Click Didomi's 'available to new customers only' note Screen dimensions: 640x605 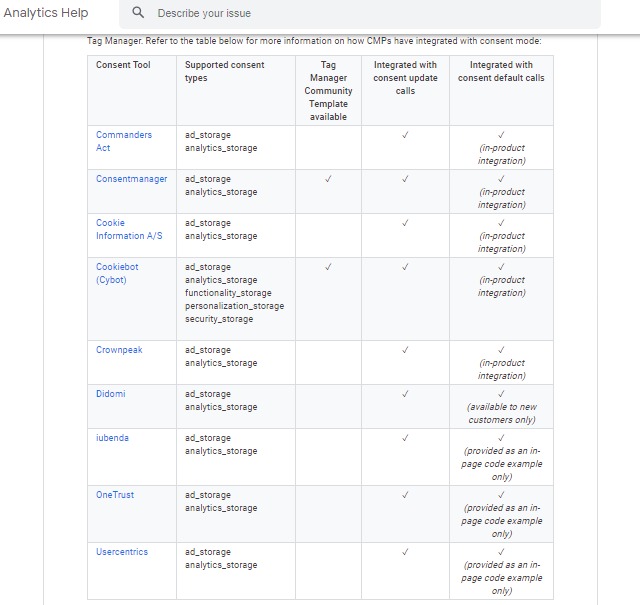(x=502, y=413)
